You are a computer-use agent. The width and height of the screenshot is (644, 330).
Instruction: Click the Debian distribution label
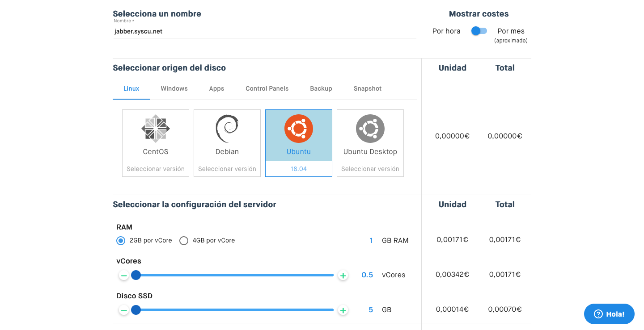[x=227, y=152]
